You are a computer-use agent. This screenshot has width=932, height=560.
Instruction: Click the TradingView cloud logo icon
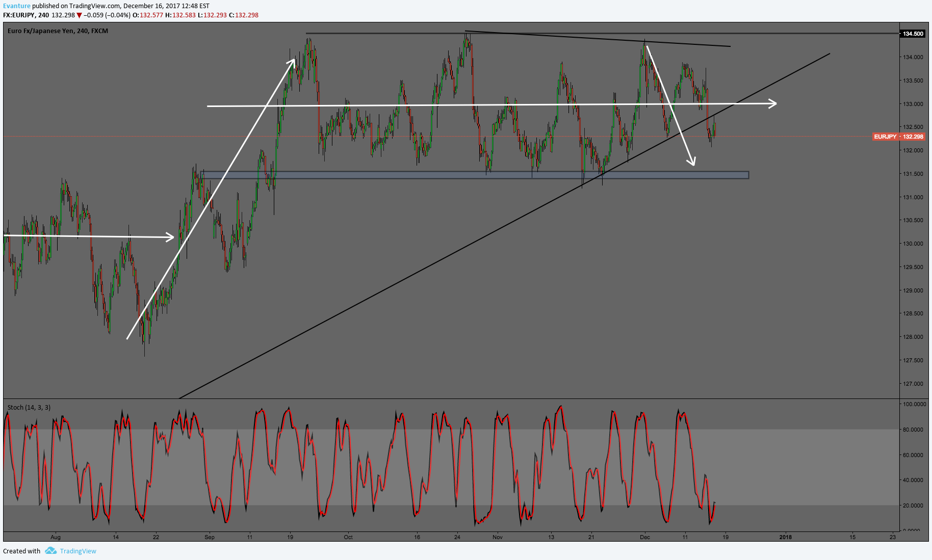pos(50,550)
